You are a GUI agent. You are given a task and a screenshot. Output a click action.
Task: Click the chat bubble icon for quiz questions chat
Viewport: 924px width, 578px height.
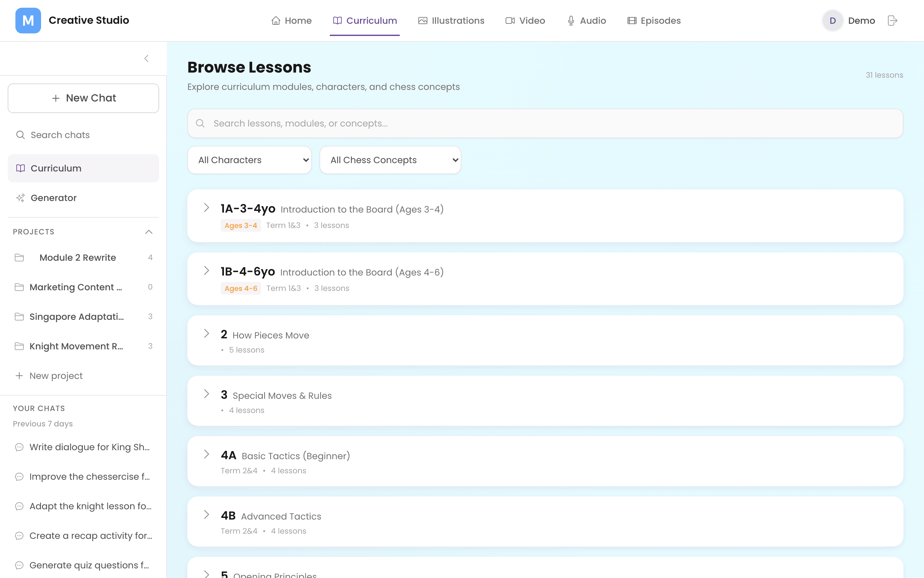pos(19,565)
